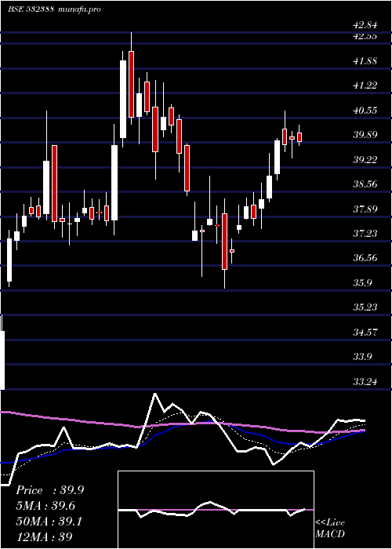Select the 41.88 price level label

point(365,61)
